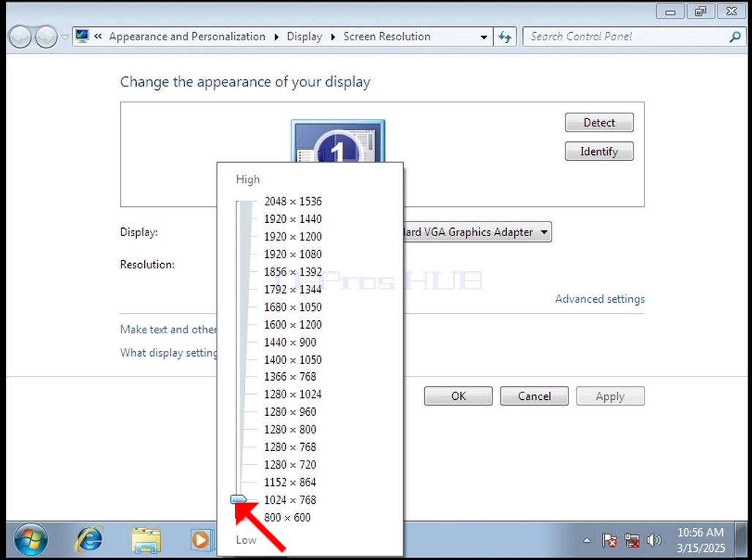
Task: Click monitor 1 preview thumbnail
Action: 338,141
